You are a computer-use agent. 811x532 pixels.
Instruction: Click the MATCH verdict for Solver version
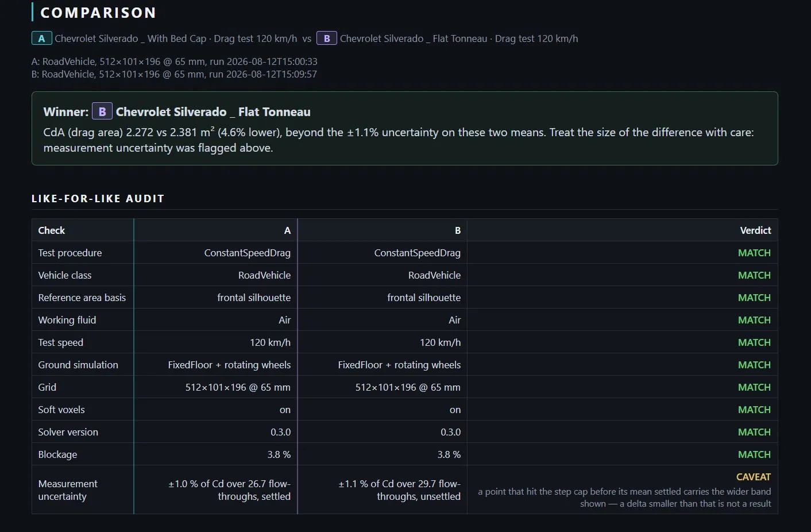(754, 432)
